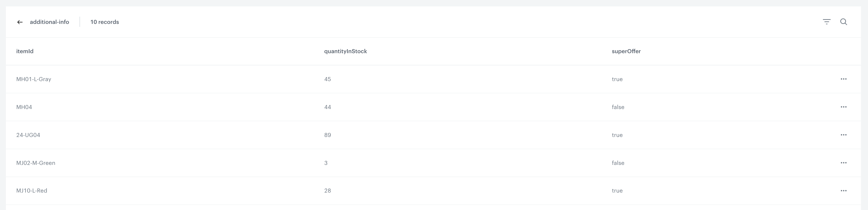Screen dimensions: 868x210
Task: Select the MJ02-M-Green item row
Action: point(36,163)
